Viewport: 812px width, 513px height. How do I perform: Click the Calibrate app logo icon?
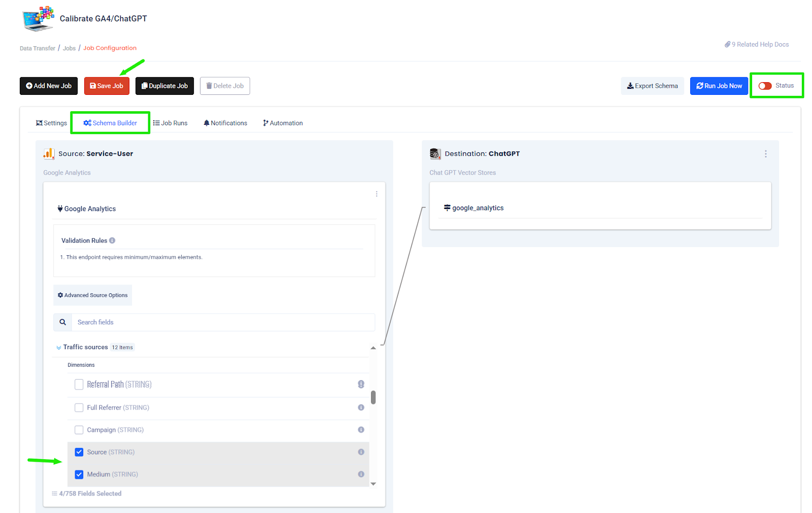(38, 18)
